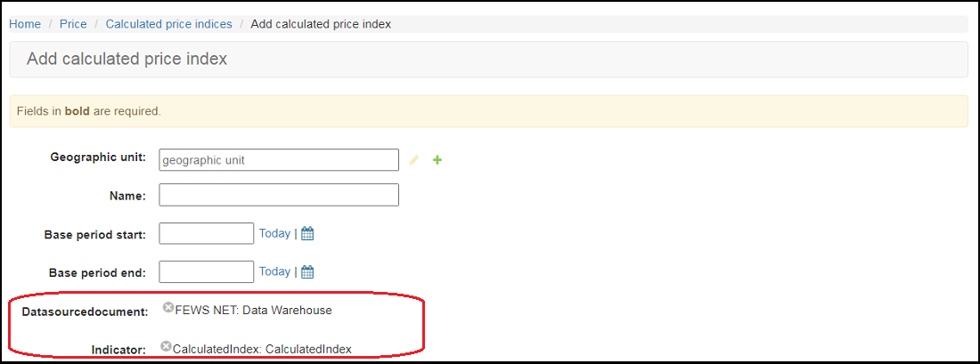The width and height of the screenshot is (980, 364).
Task: Click Today link for Base period start
Action: [274, 233]
